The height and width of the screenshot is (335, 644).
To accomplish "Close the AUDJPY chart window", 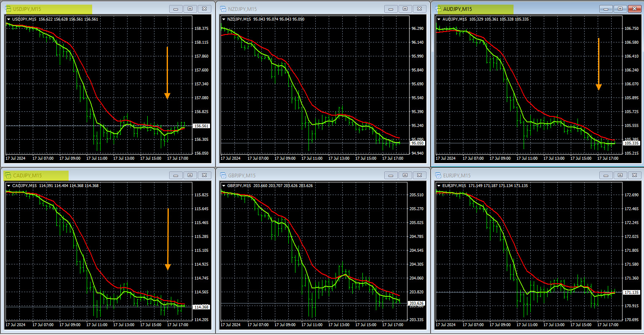I will point(634,9).
